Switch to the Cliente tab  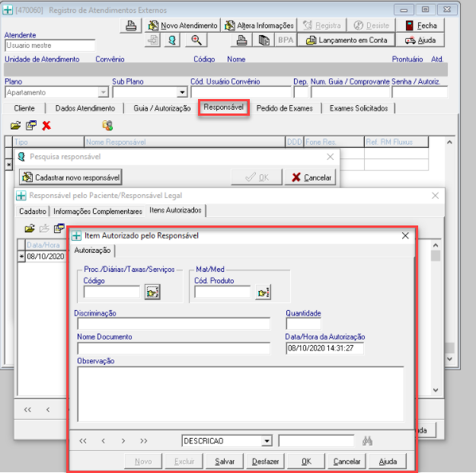pos(24,108)
